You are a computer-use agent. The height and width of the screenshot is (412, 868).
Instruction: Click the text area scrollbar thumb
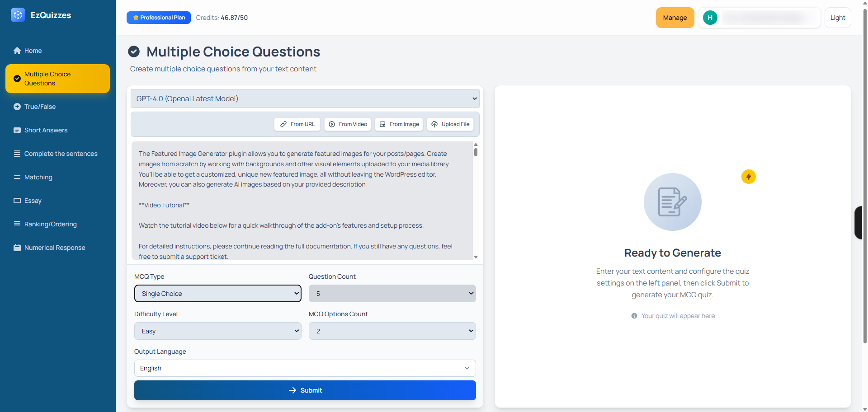[x=476, y=152]
